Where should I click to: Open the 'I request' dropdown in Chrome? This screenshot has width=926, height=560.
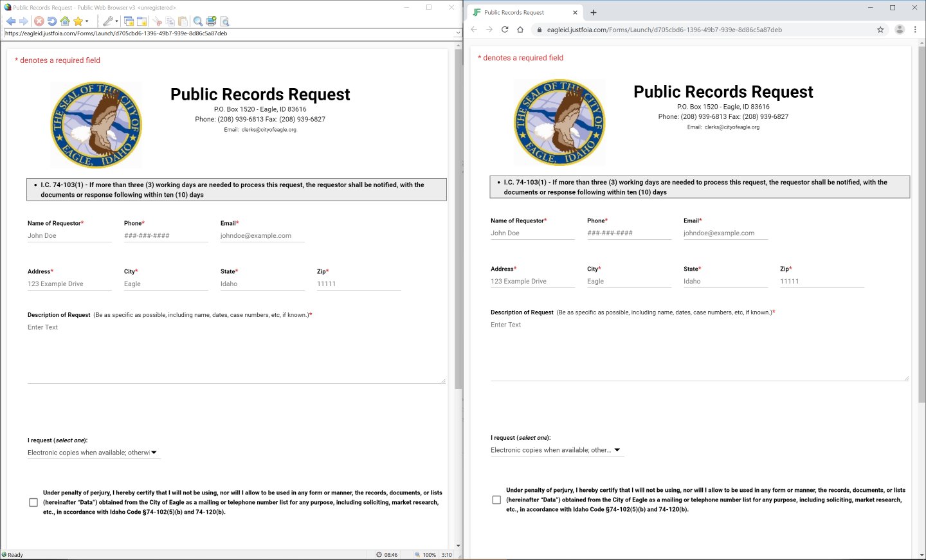click(x=556, y=450)
